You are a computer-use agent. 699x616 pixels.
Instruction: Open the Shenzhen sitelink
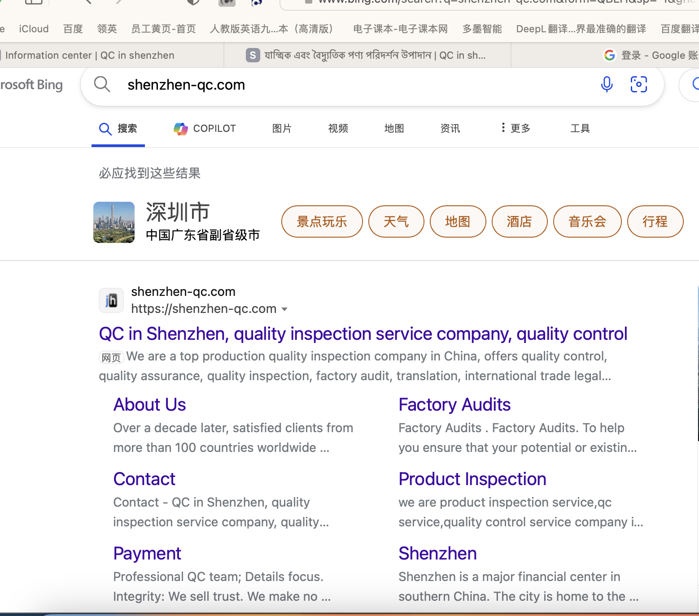point(437,554)
